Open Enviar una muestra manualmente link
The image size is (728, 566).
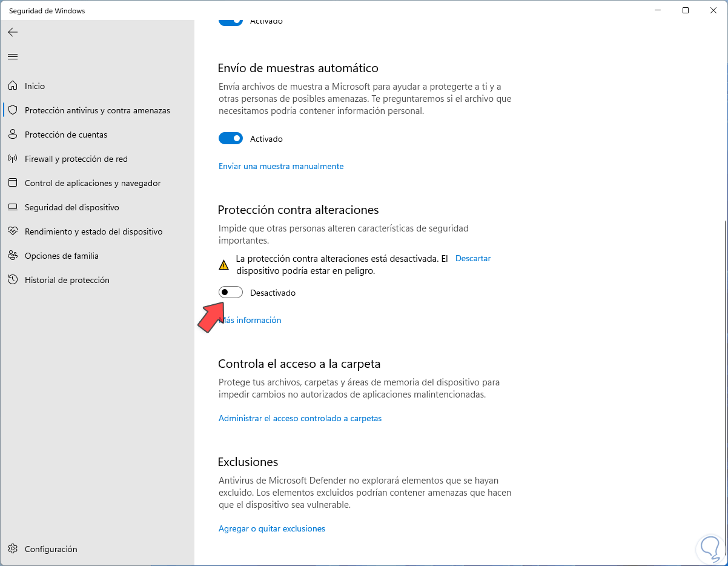pyautogui.click(x=281, y=166)
